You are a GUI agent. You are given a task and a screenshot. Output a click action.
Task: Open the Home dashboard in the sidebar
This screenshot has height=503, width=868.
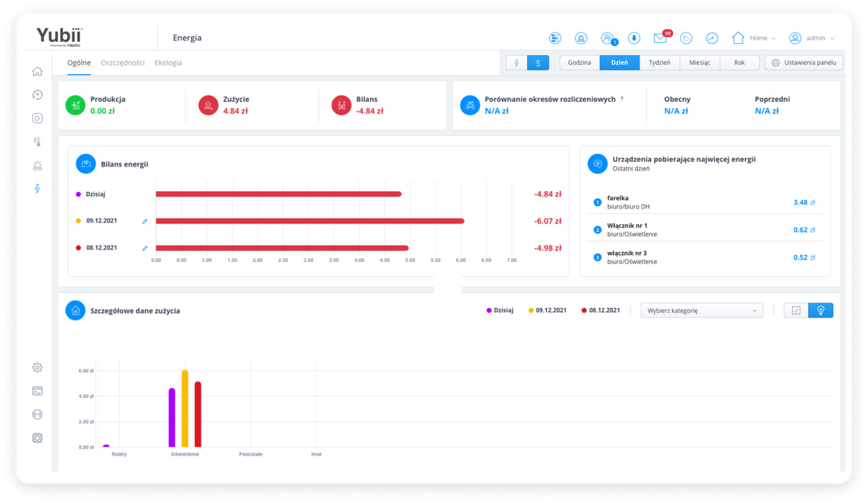point(37,71)
